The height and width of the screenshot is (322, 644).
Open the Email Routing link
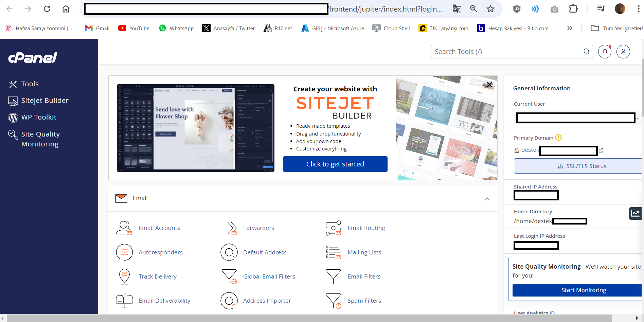(x=366, y=228)
